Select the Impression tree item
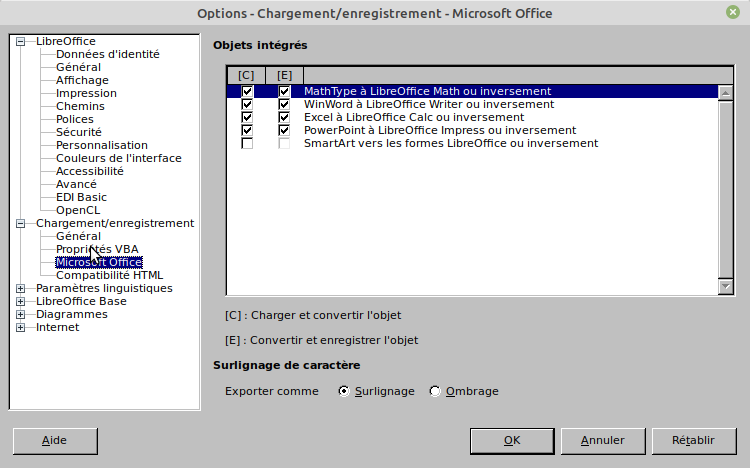This screenshot has width=750, height=468. (86, 93)
